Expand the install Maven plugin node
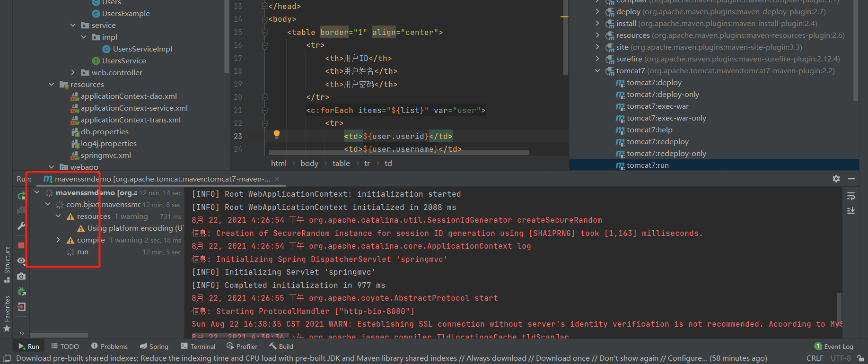Image resolution: width=868 pixels, height=364 pixels. [x=597, y=24]
